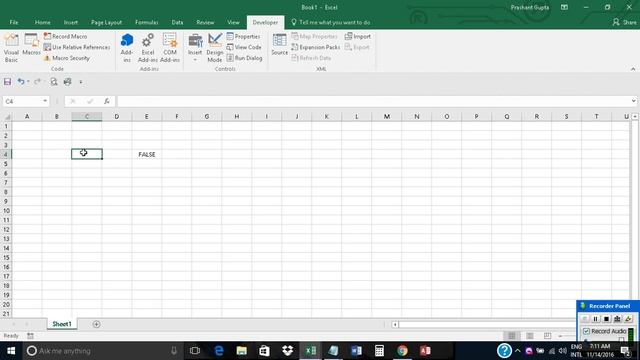Collapse the ribbon
The width and height of the screenshot is (640, 360).
633,69
